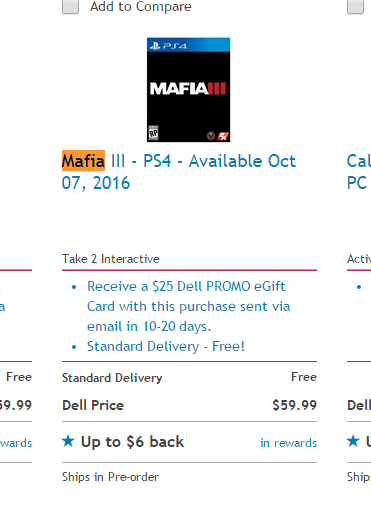Screen dimensions: 371x515
Task: Click the MAFIA III logo on the cover
Action: (188, 89)
